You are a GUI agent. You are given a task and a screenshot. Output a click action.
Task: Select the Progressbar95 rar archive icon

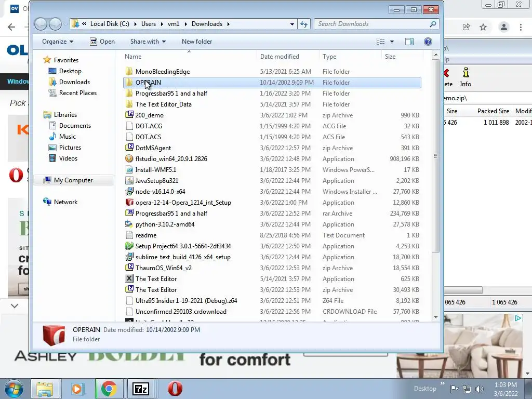(129, 213)
